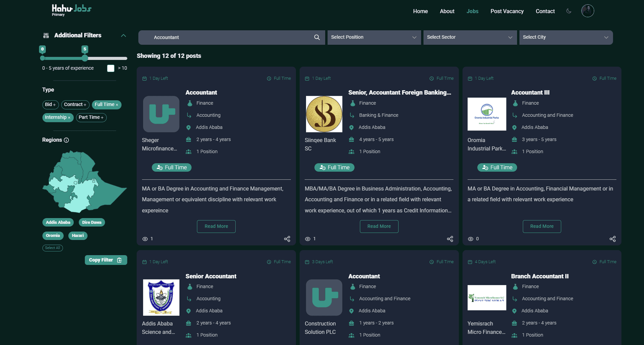Image resolution: width=644 pixels, height=345 pixels.
Task: Open the About page
Action: (447, 11)
